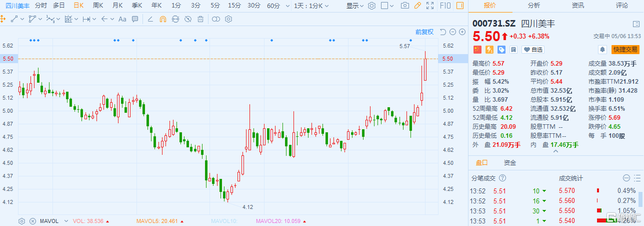Set a price alert with bell icon
Screen dimensions: 644x226
(602, 49)
